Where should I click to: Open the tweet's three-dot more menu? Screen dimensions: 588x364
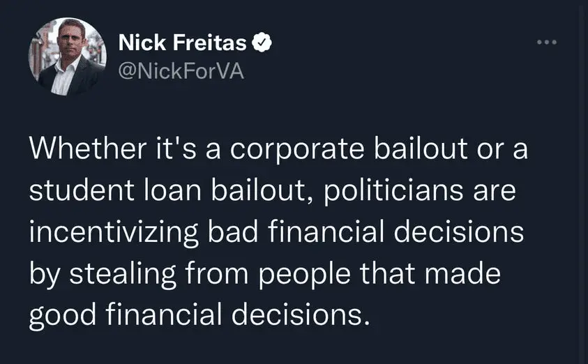(546, 43)
